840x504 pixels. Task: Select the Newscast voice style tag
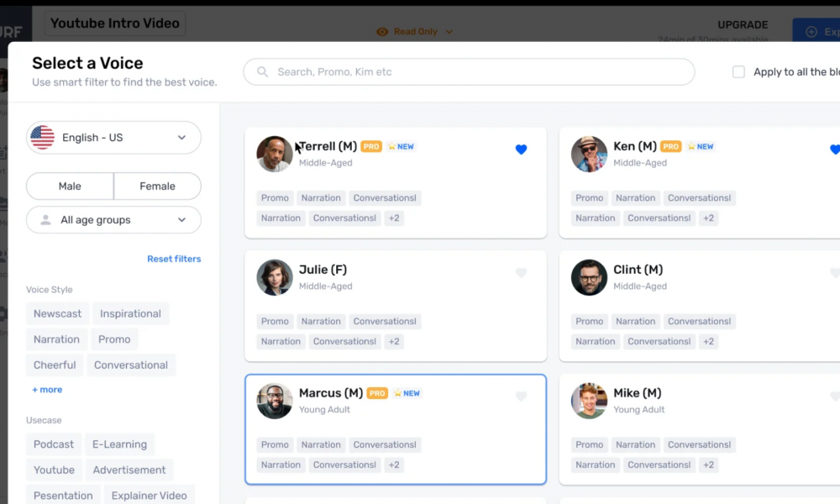(x=58, y=314)
